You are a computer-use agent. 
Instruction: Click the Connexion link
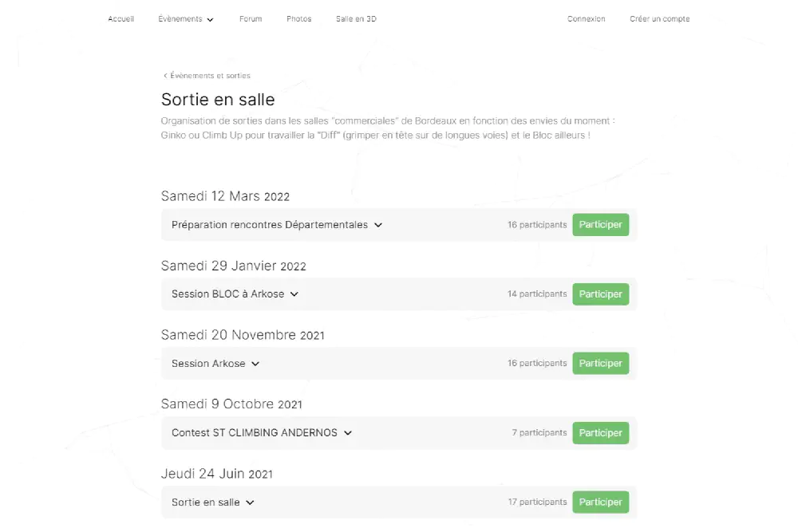(x=587, y=19)
